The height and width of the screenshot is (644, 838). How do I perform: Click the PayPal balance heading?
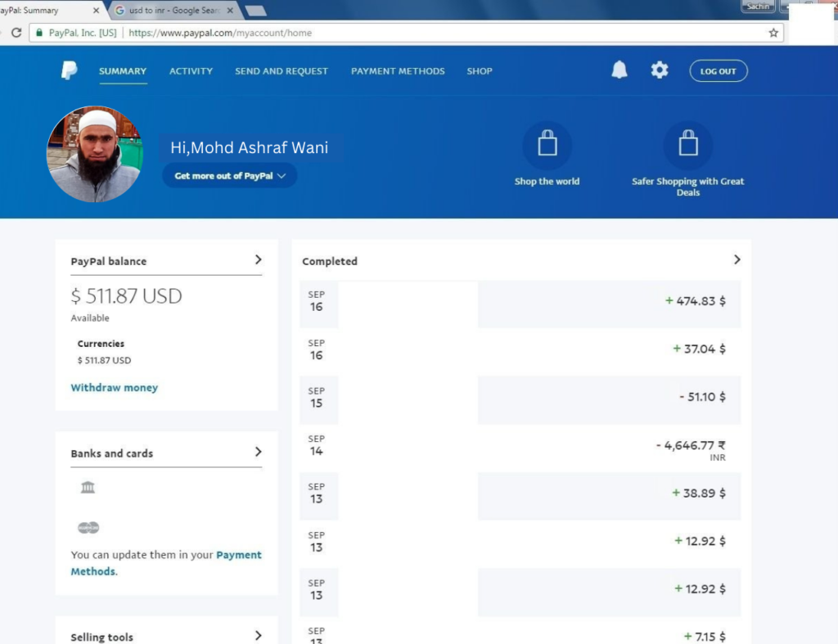pyautogui.click(x=109, y=261)
